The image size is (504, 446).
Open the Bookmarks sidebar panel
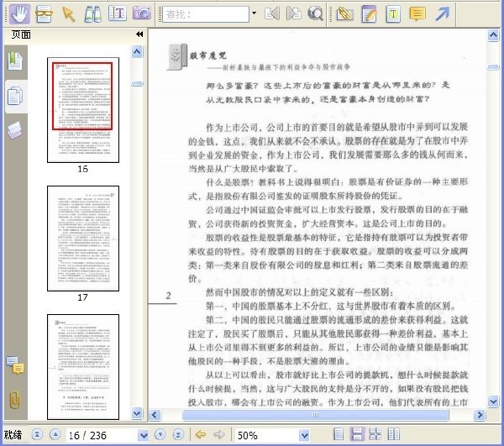pyautogui.click(x=15, y=61)
